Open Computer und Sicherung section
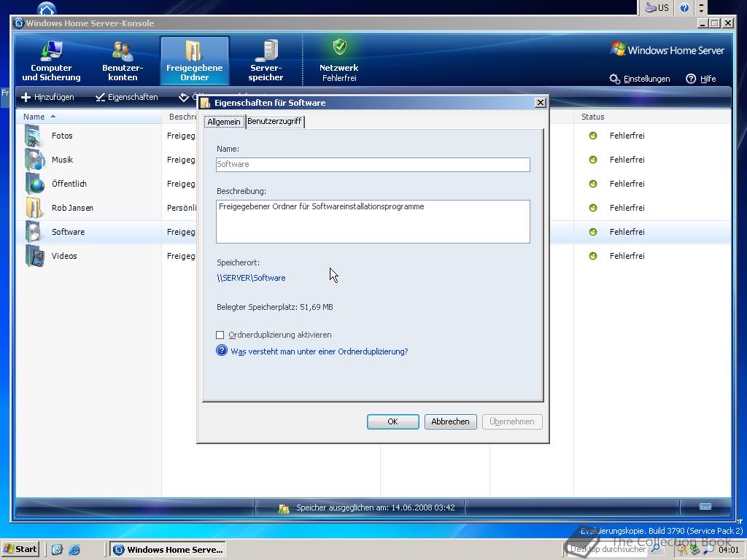 [51, 61]
